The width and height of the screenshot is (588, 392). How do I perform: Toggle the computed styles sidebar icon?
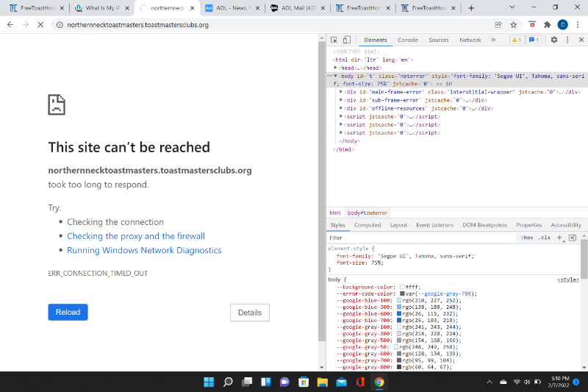click(573, 238)
